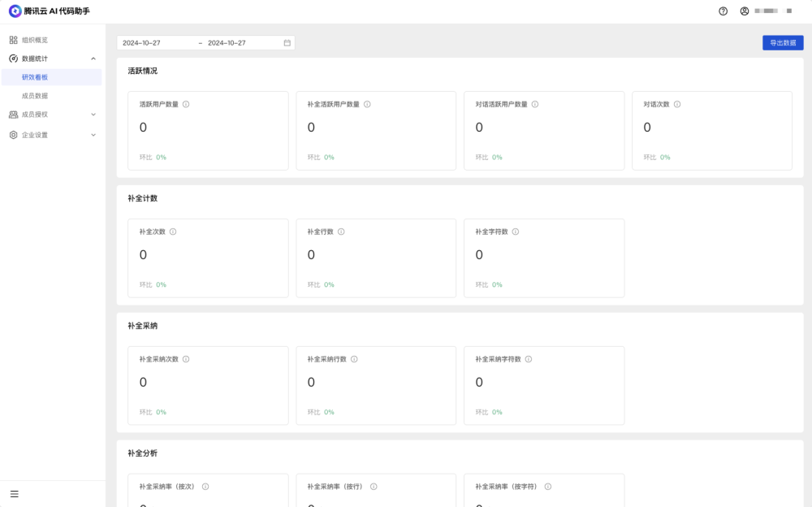Click info icon beside 补全行数

point(341,232)
